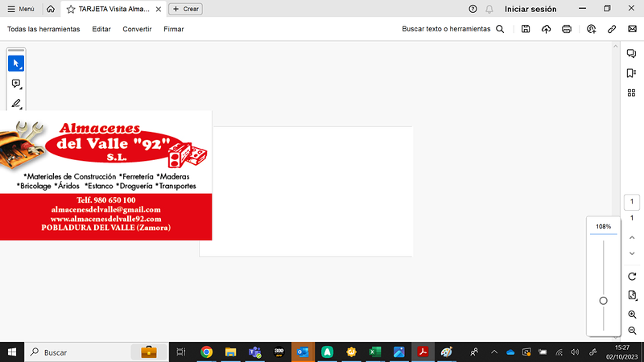Go to next page with down chevron
The image size is (644, 362).
click(632, 253)
